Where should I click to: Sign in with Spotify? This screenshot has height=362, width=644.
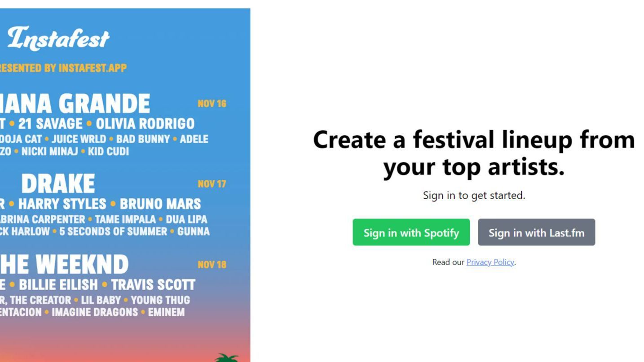point(411,232)
